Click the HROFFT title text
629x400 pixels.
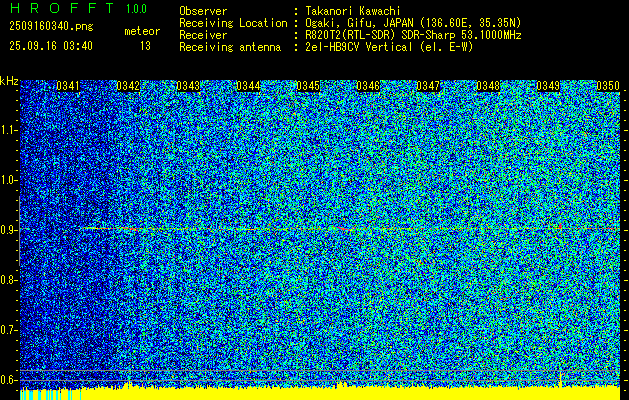(62, 8)
